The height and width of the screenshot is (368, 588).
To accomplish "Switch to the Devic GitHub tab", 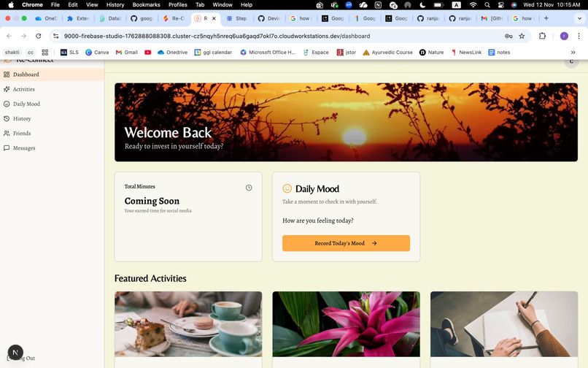I will [x=269, y=18].
